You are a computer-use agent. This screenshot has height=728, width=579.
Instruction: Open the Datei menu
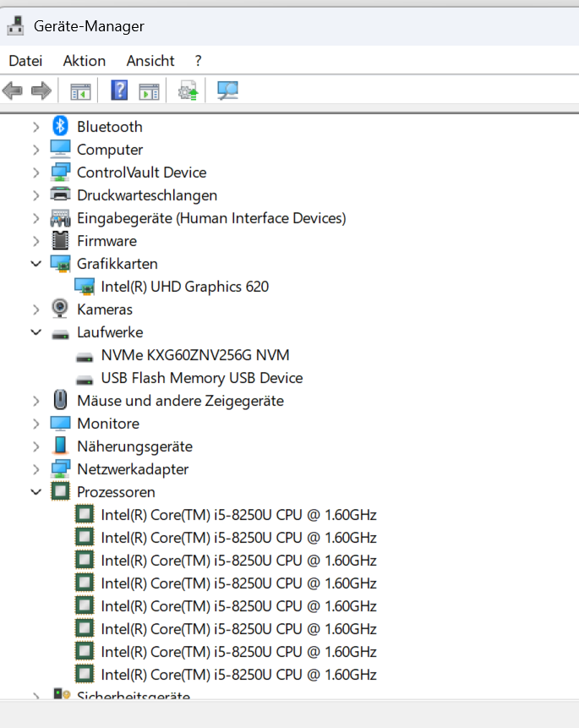[25, 61]
